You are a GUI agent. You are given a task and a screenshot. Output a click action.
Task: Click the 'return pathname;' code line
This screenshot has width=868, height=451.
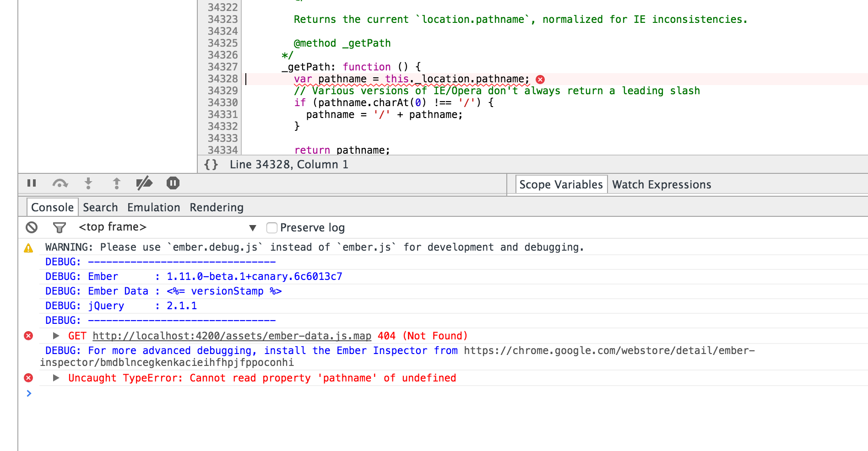pyautogui.click(x=342, y=150)
